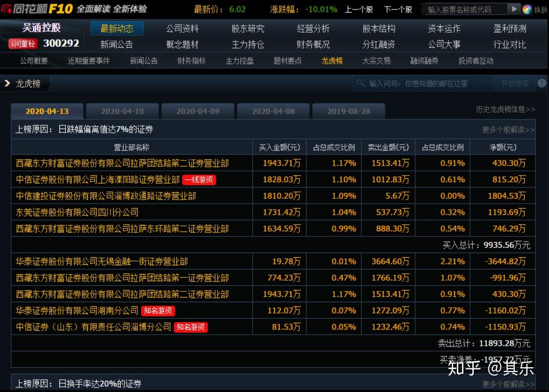
Task: Focus the 输入问句 search field
Action: pos(423,83)
